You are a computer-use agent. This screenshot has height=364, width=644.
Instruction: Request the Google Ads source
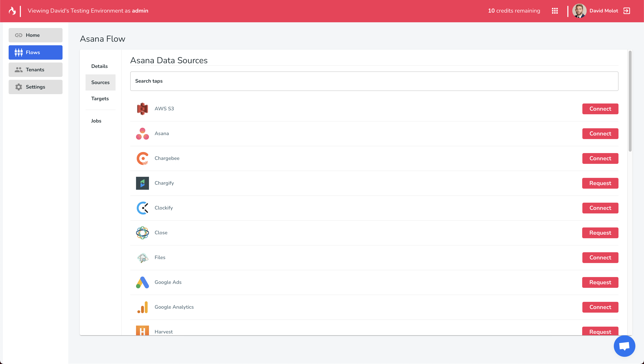(600, 282)
